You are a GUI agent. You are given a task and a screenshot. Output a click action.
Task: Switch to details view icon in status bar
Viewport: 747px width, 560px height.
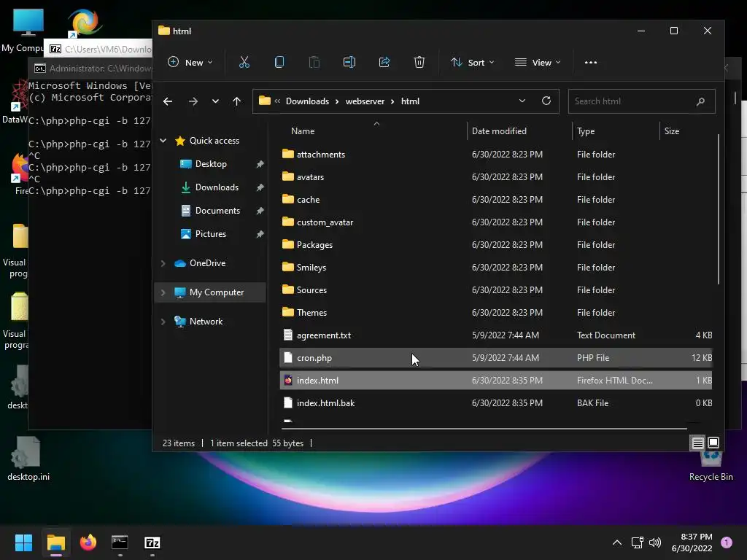698,443
